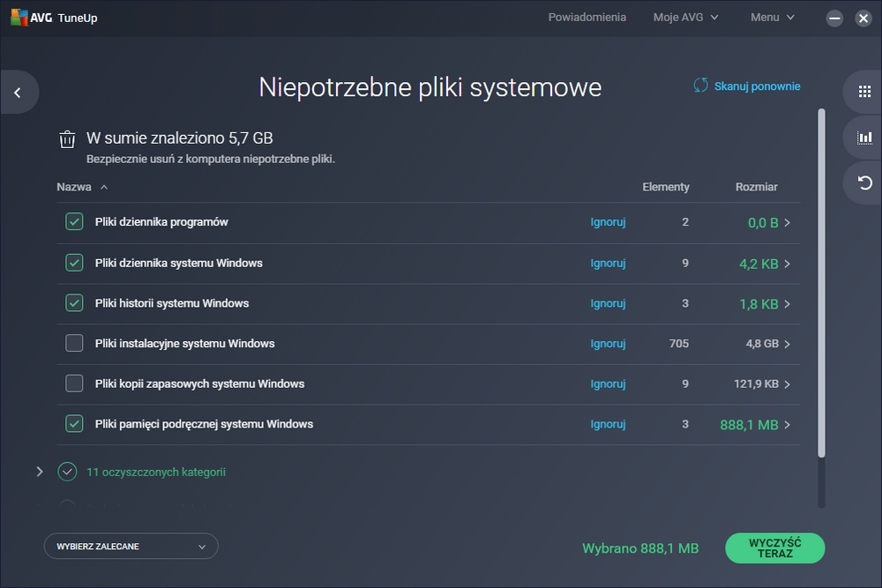Click the Pliki dziennika programów label

[161, 222]
